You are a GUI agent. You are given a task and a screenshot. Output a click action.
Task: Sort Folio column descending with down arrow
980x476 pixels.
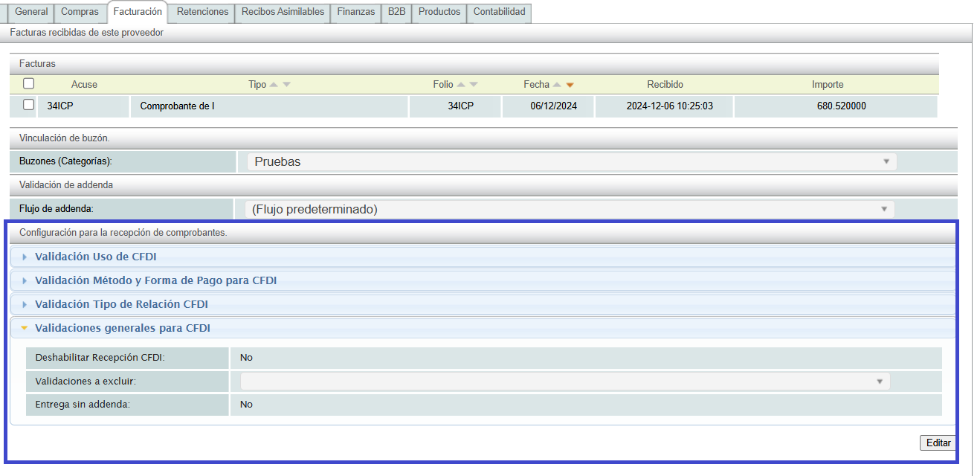[x=474, y=85]
